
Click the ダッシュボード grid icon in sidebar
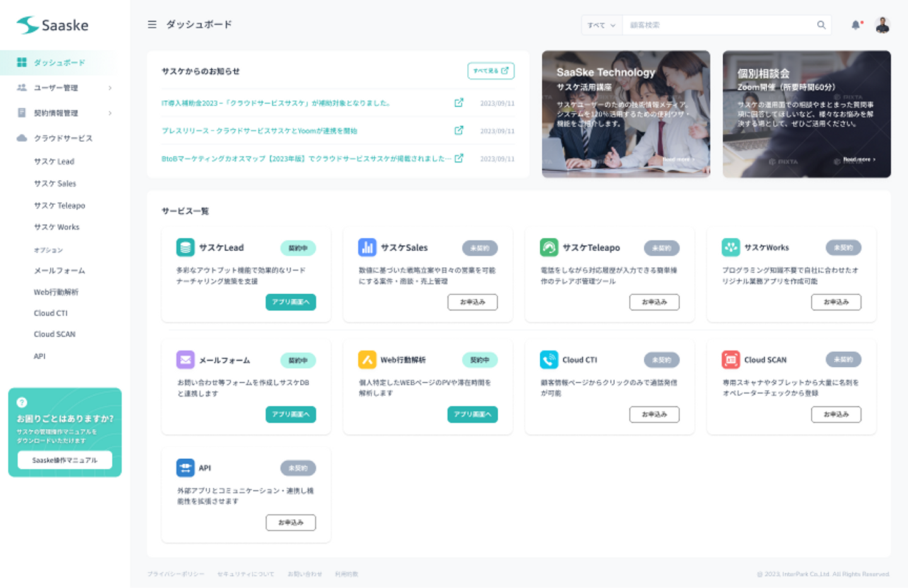(22, 62)
